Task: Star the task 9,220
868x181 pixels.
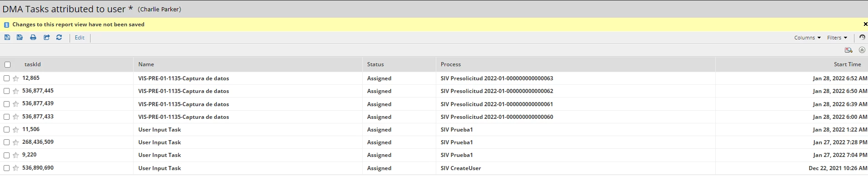Action: [16, 155]
